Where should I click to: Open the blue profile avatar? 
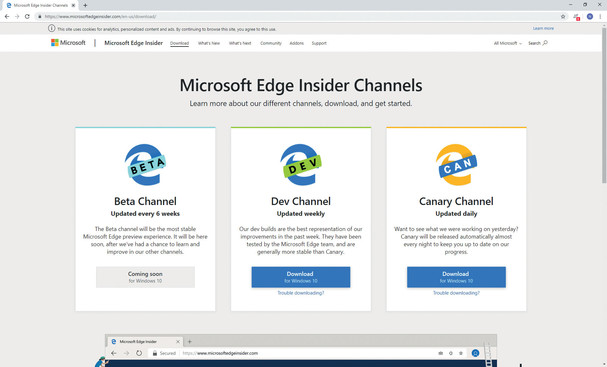pyautogui.click(x=590, y=17)
